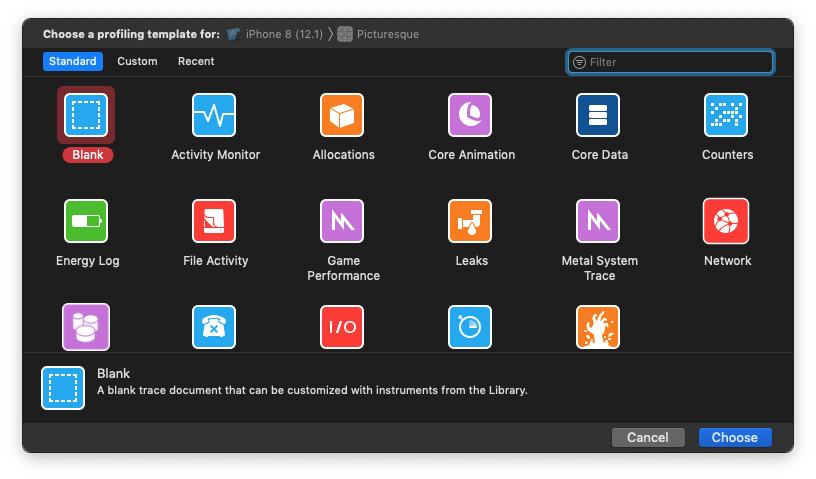The width and height of the screenshot is (816, 479).
Task: Click the filter options icon in search field
Action: (x=579, y=62)
